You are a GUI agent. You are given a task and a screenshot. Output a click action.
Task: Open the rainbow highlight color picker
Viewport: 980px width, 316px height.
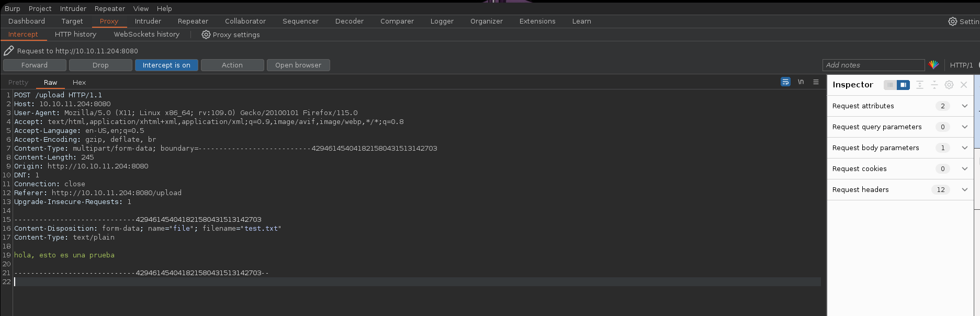click(934, 65)
